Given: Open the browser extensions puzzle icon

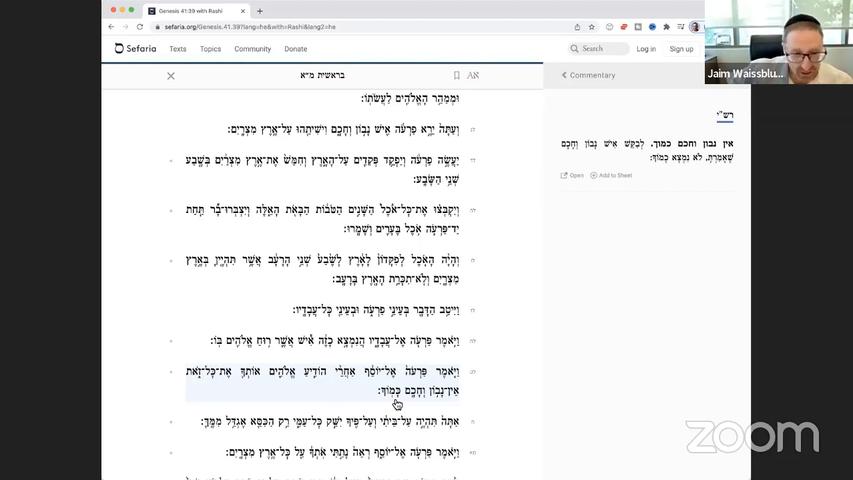Looking at the screenshot, I should (x=666, y=27).
